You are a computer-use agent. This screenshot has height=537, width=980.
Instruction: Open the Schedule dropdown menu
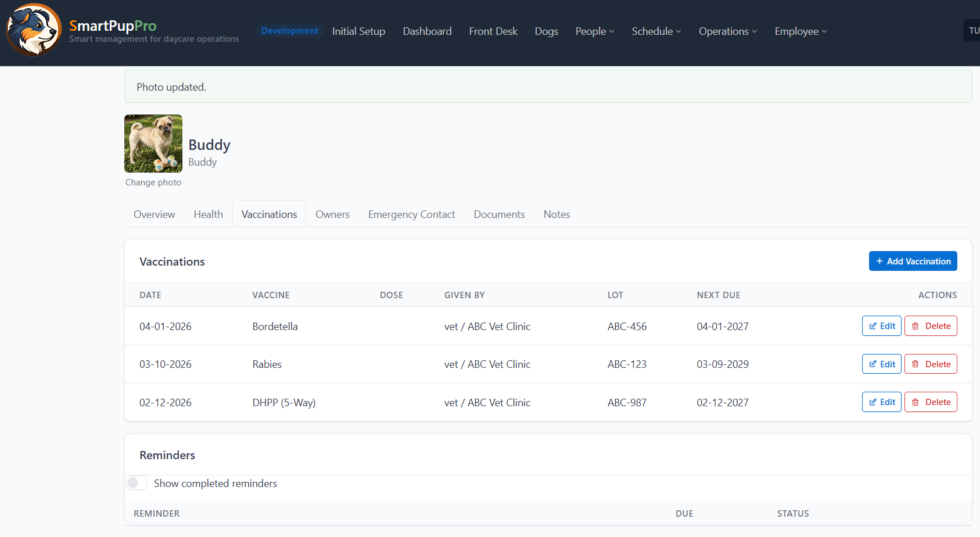(x=656, y=31)
